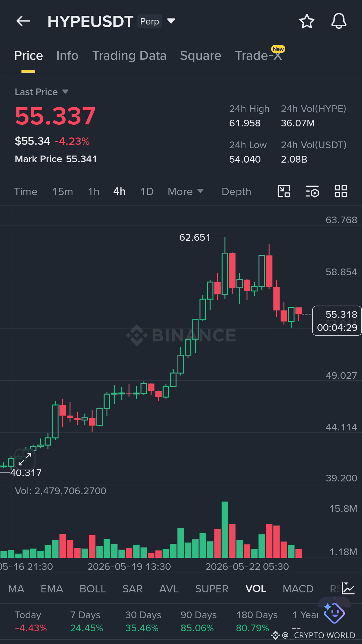
Task: Tap the -4.23% change percentage
Action: pos(72,141)
